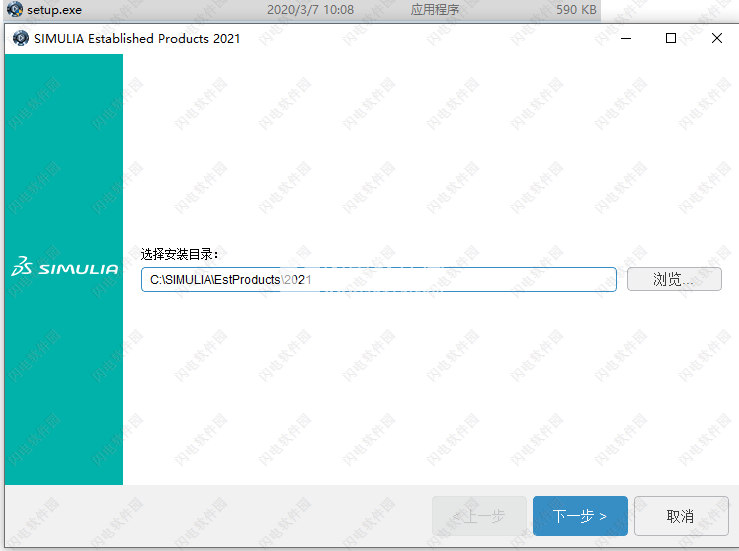Click the 3DS SIMULIA logo in sidebar

tap(65, 267)
